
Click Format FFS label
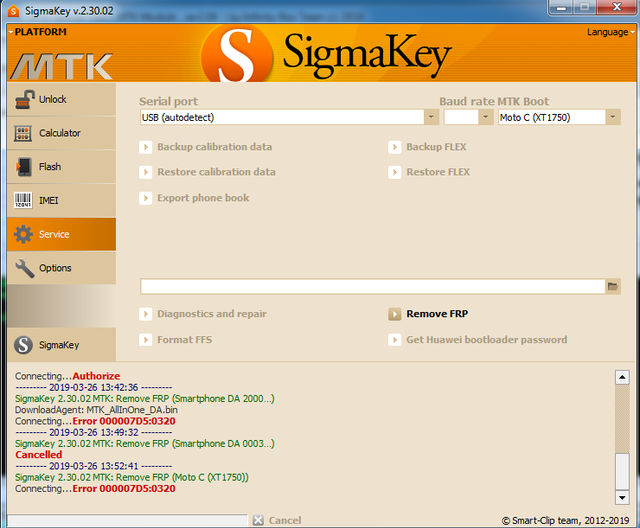184,340
